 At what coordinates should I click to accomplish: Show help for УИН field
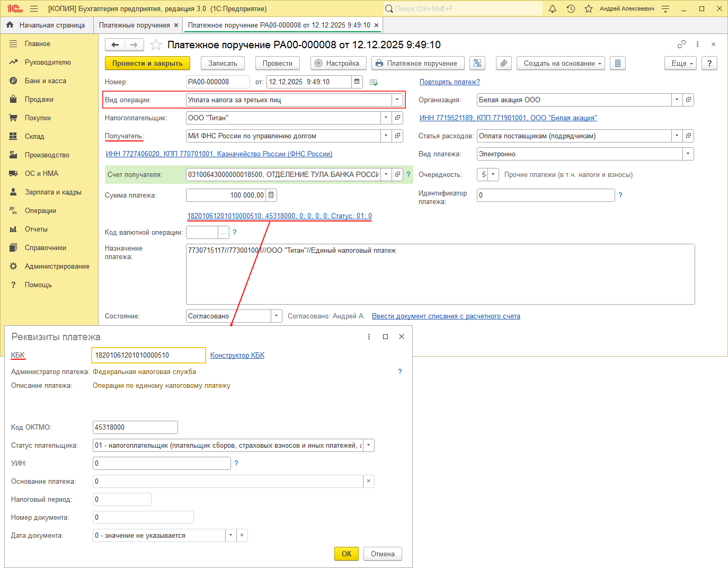(236, 463)
